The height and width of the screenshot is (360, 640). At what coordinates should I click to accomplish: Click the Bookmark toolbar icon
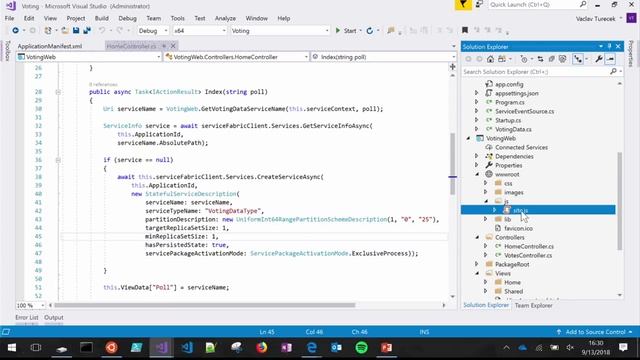(464, 30)
